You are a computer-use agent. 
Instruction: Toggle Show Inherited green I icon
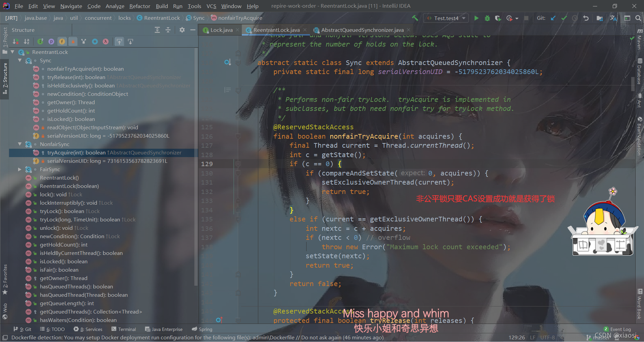point(40,42)
